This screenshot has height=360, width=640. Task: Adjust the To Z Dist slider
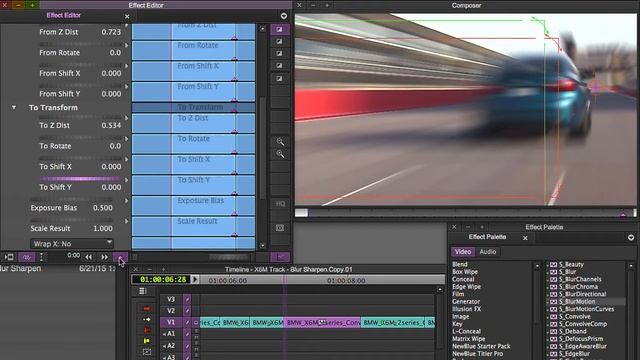(80, 117)
